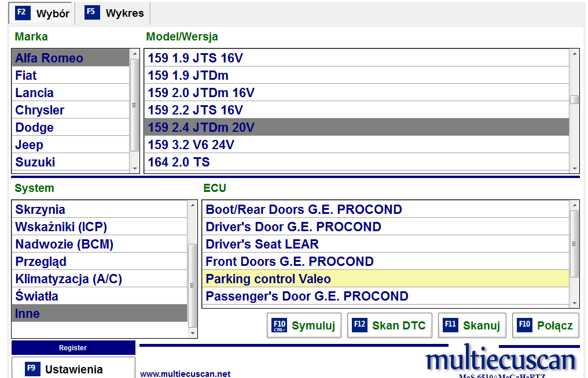Click ECU list scroll up arrow
The width and height of the screenshot is (588, 378).
[575, 205]
